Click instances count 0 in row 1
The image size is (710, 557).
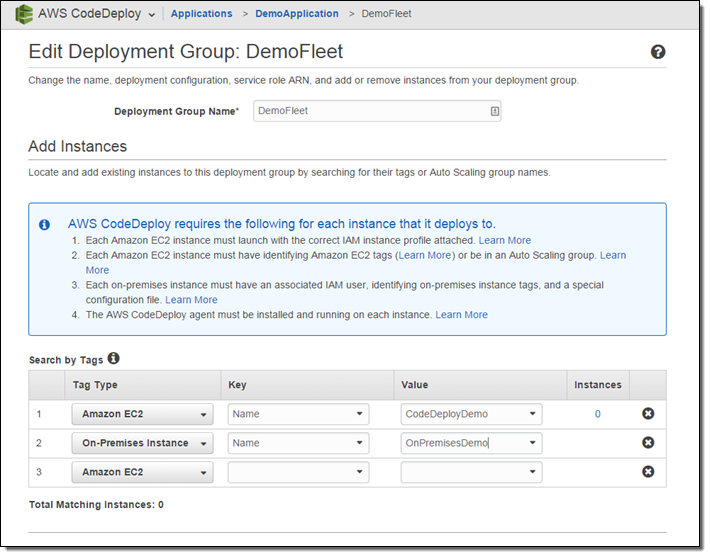pyautogui.click(x=598, y=414)
